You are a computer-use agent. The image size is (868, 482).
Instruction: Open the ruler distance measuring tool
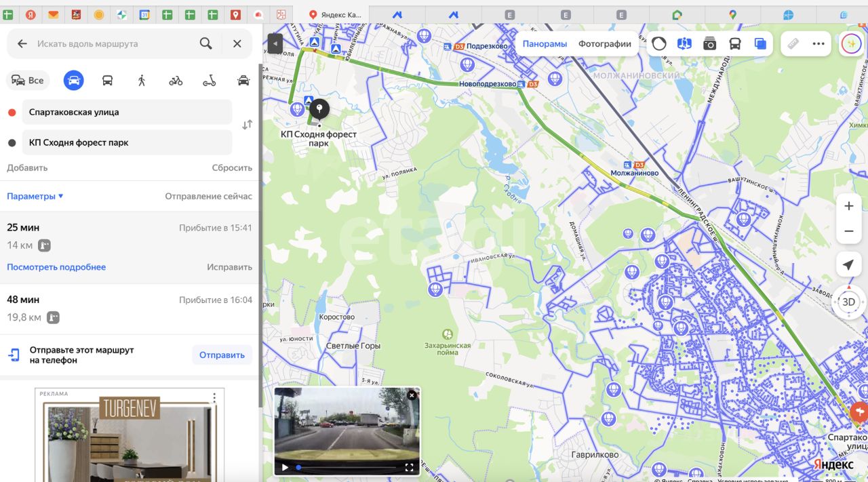[793, 44]
